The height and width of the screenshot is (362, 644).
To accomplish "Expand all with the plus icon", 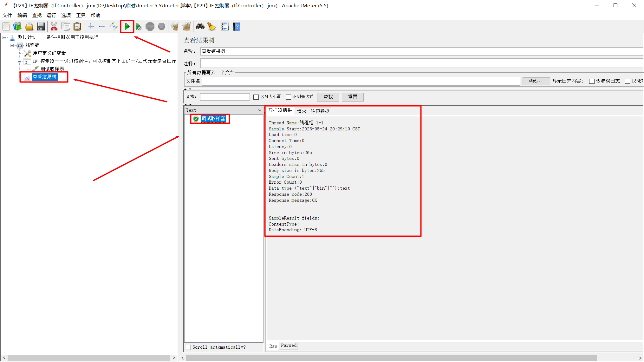I will coord(91,27).
